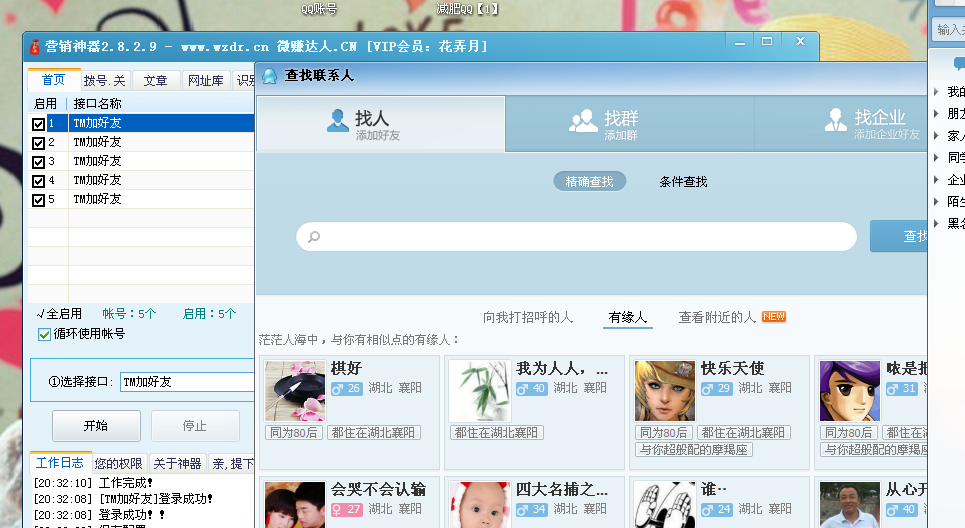This screenshot has width=965, height=528.
Task: Uncheck row 5 TM加好友 checkbox
Action: [38, 201]
